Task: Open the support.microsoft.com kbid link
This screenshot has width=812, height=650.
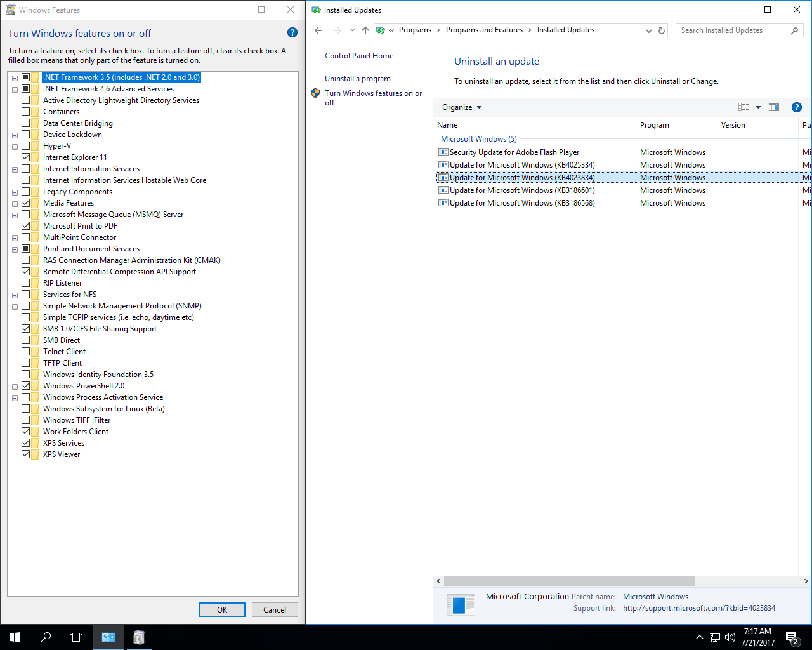Action: (x=699, y=608)
